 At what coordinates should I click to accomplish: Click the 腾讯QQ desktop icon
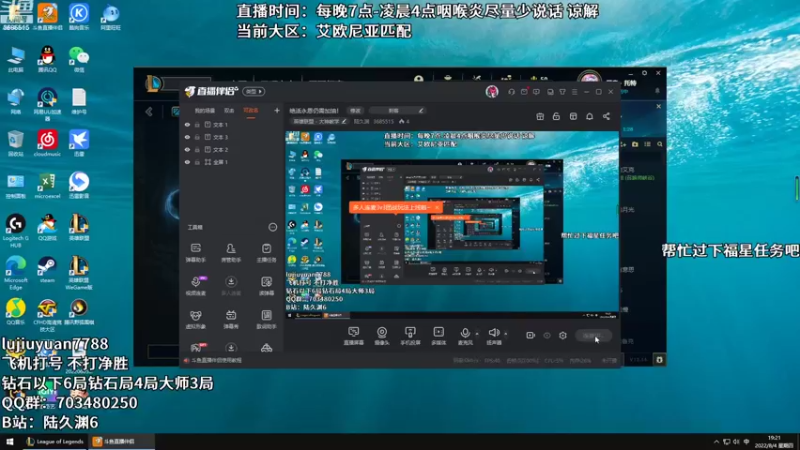coord(47,59)
